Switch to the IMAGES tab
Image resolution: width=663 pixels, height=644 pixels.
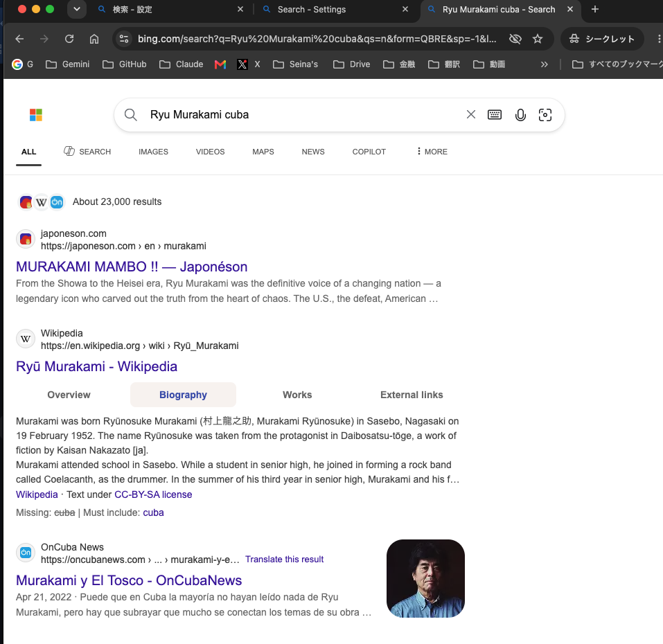point(154,152)
